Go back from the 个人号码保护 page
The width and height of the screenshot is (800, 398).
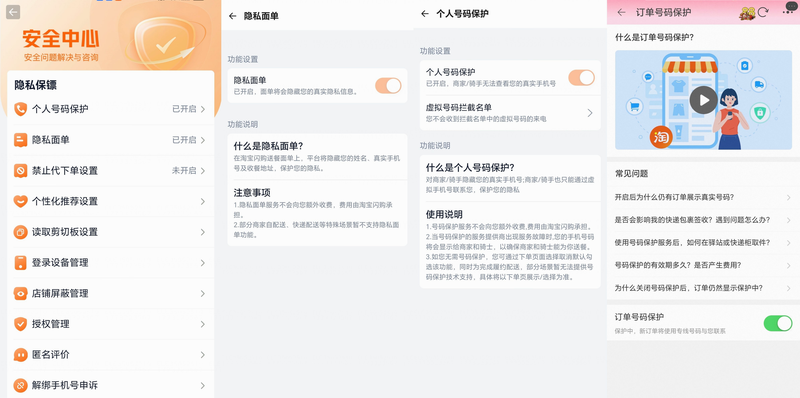[424, 14]
